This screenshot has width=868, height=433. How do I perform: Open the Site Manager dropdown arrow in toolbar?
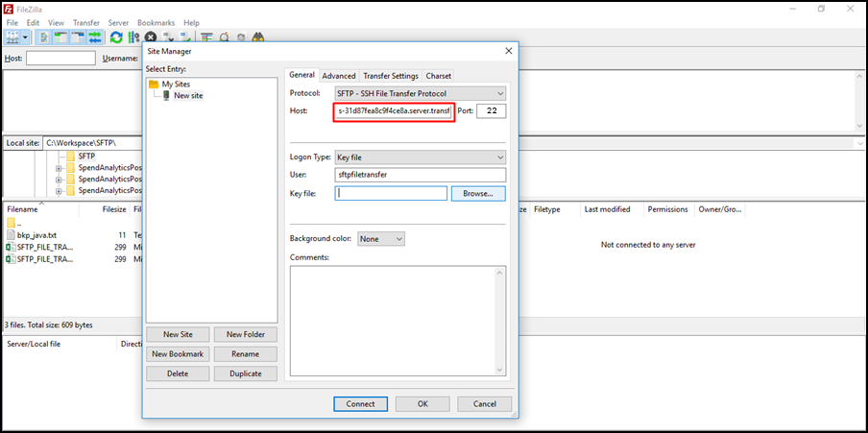point(26,37)
